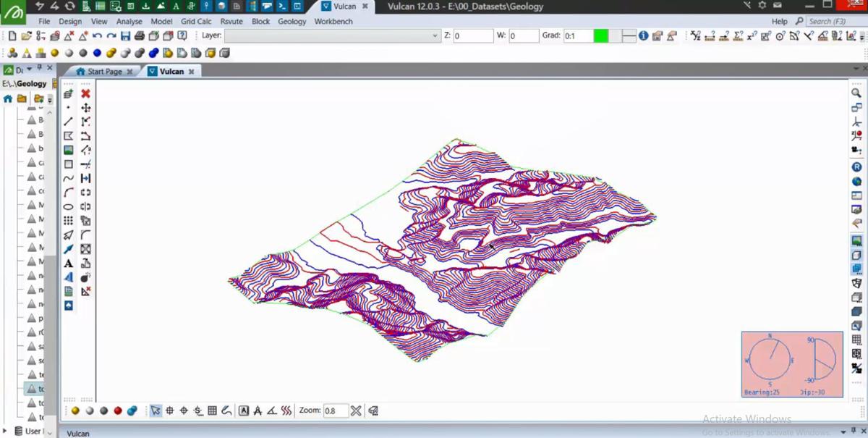Click the red sphere icon in bottom toolbar

[x=118, y=410]
